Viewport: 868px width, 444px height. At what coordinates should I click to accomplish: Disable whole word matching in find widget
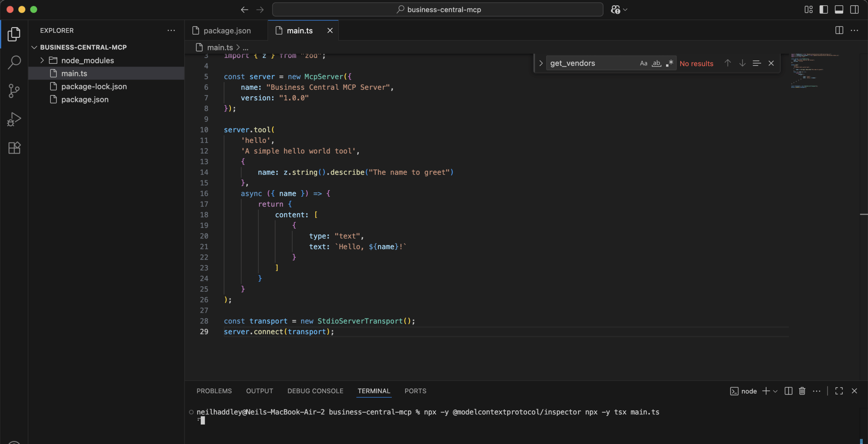click(657, 63)
